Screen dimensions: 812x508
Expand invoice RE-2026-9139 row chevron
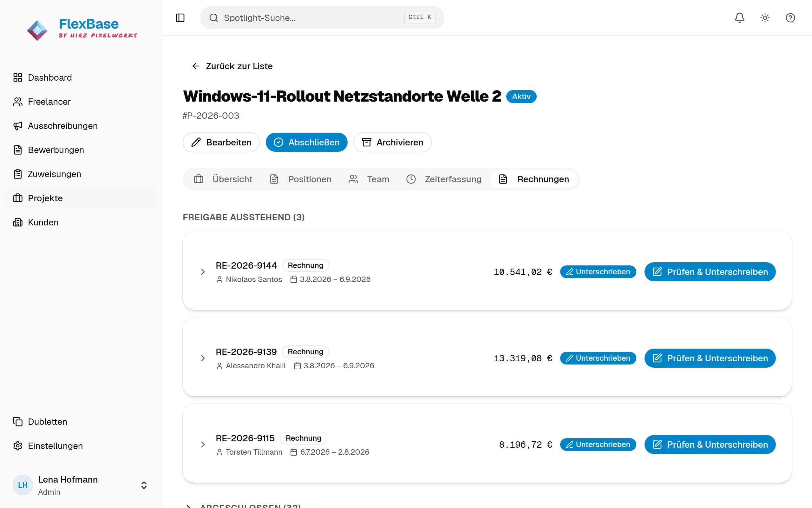click(x=203, y=358)
